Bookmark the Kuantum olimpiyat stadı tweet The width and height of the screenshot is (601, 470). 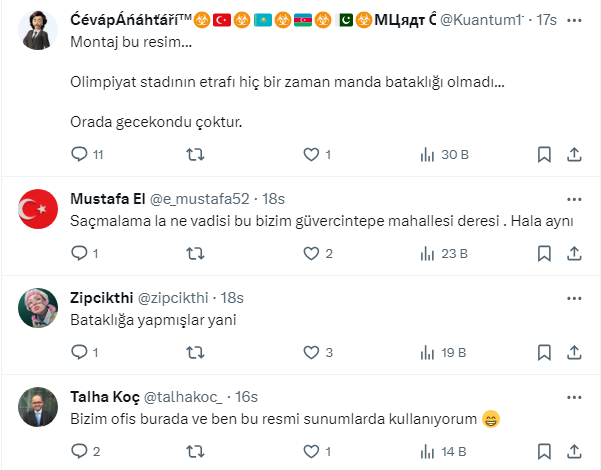tap(544, 154)
